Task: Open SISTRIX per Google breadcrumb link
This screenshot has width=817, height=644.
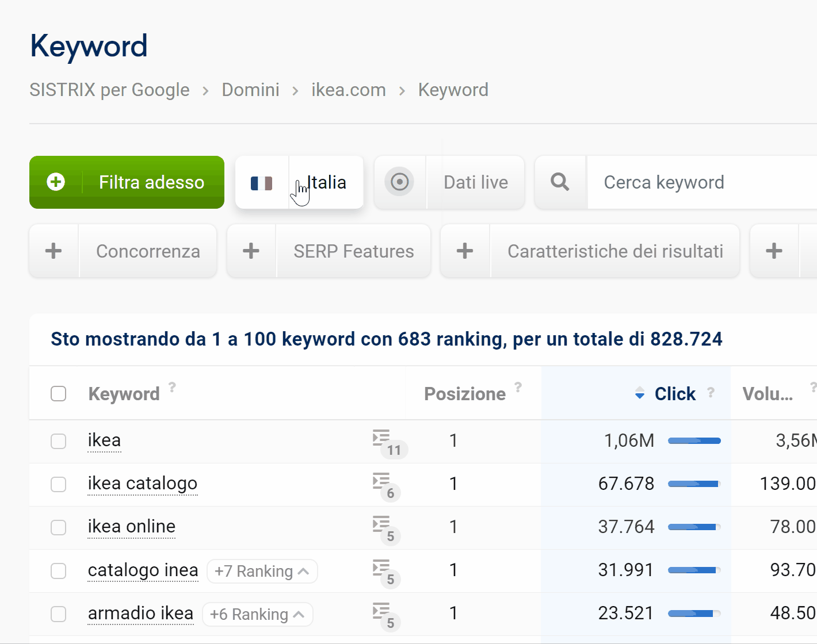Action: pos(109,90)
